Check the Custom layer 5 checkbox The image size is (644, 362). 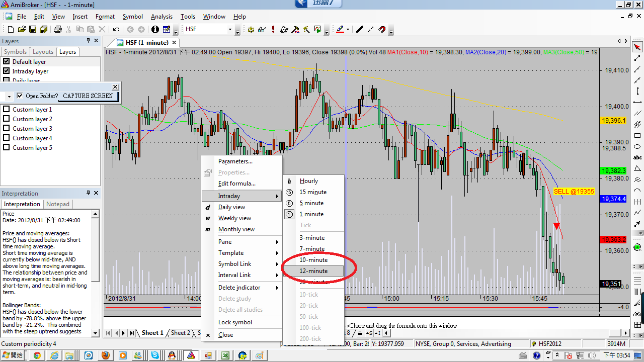point(7,147)
